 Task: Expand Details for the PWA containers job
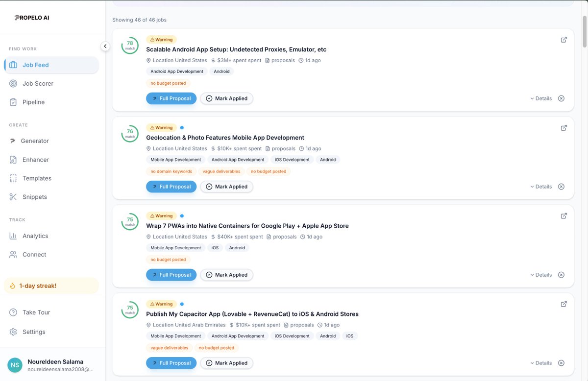pos(541,275)
